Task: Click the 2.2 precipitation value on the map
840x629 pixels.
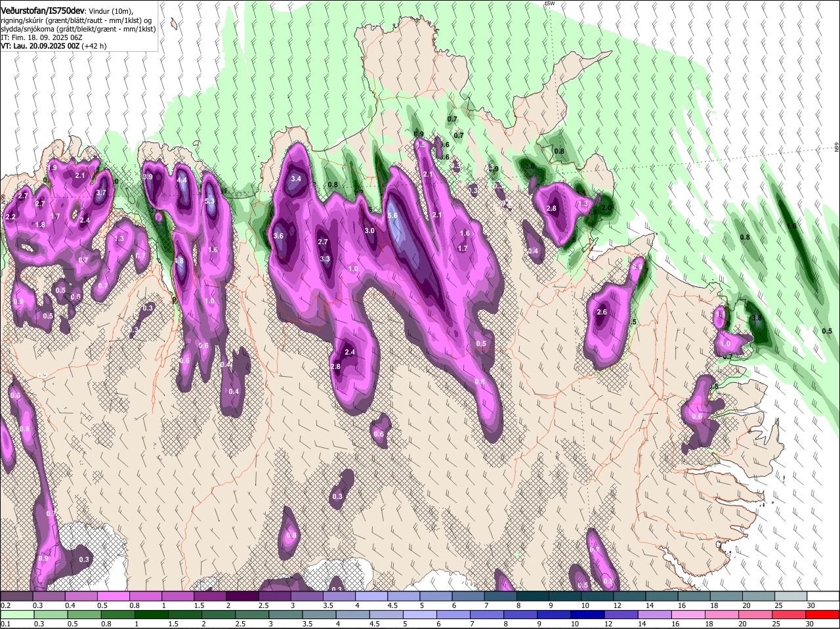Action: point(10,217)
